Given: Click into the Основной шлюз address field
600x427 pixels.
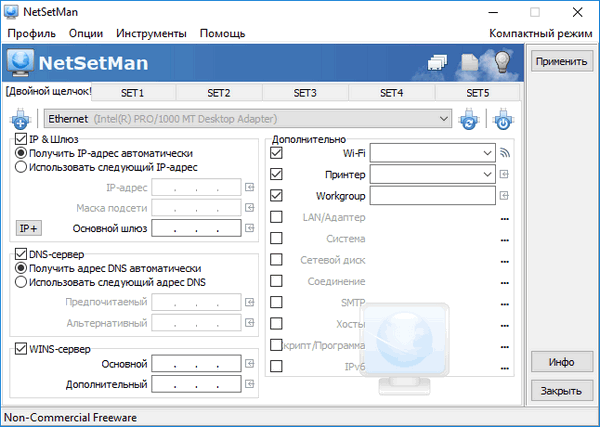Looking at the screenshot, I should click(196, 228).
